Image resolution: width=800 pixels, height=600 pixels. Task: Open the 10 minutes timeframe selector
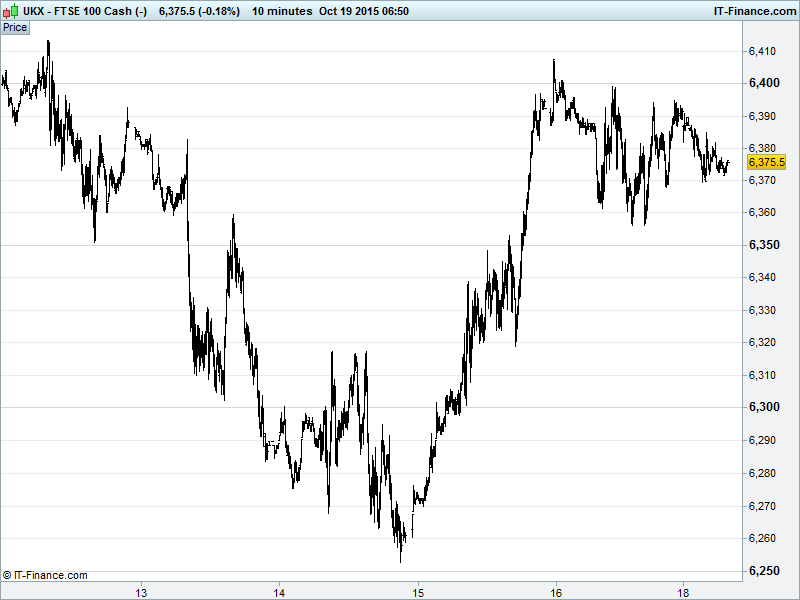pyautogui.click(x=281, y=10)
